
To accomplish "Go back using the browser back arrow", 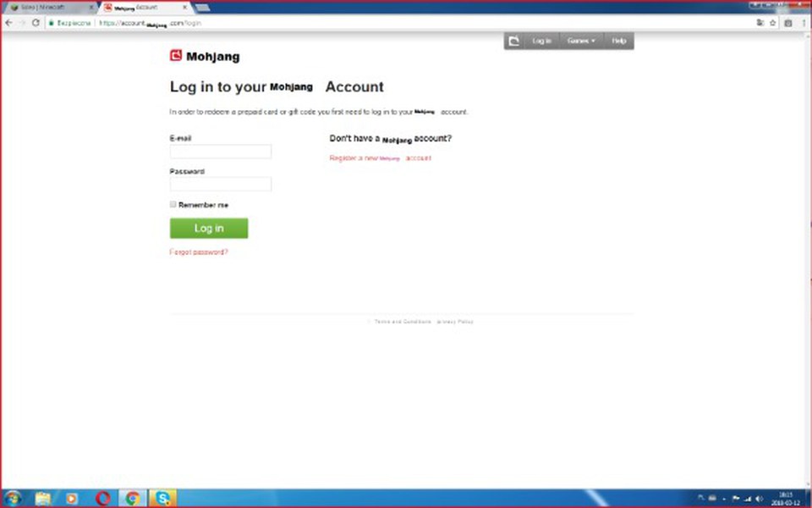I will [8, 23].
